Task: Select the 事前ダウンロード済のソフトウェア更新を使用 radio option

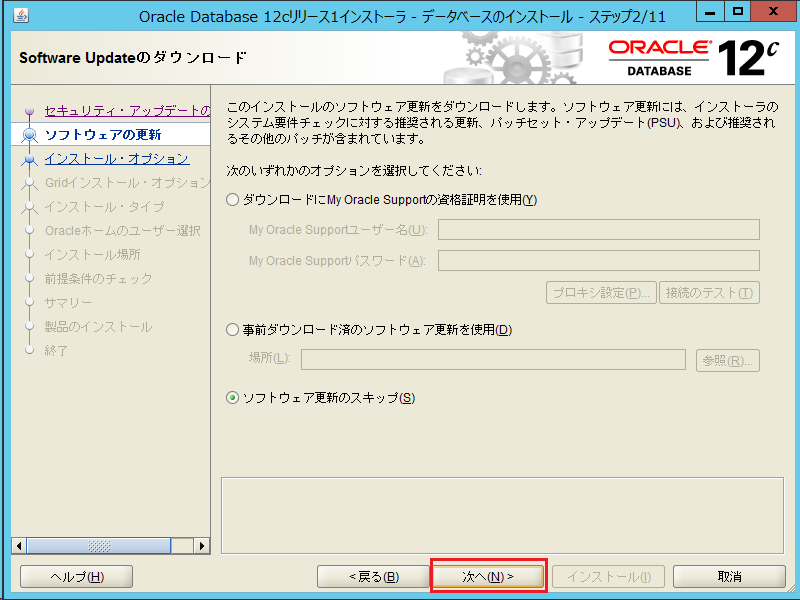Action: click(232, 330)
